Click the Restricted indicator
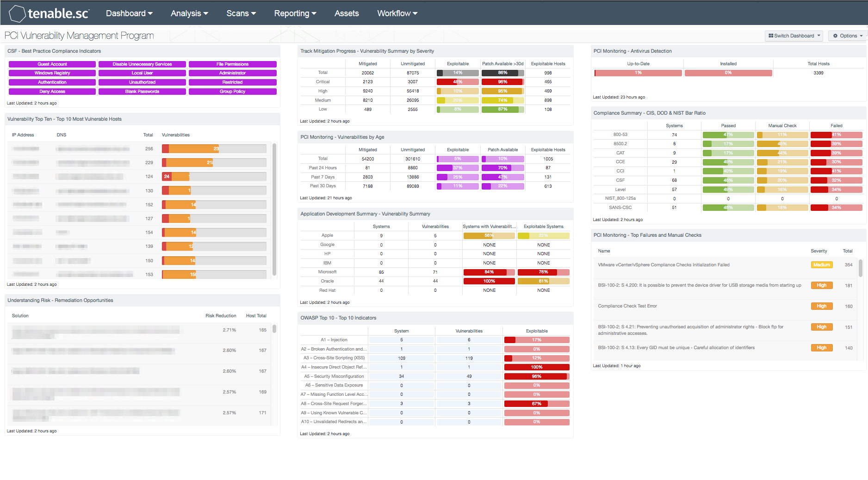868x480 pixels. click(x=233, y=82)
